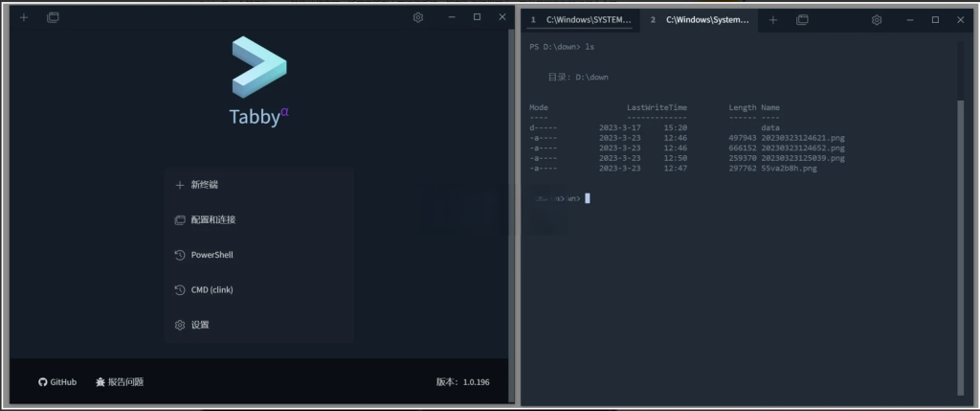Click file name 55va2b8h.png
The width and height of the screenshot is (980, 411).
pyautogui.click(x=789, y=169)
